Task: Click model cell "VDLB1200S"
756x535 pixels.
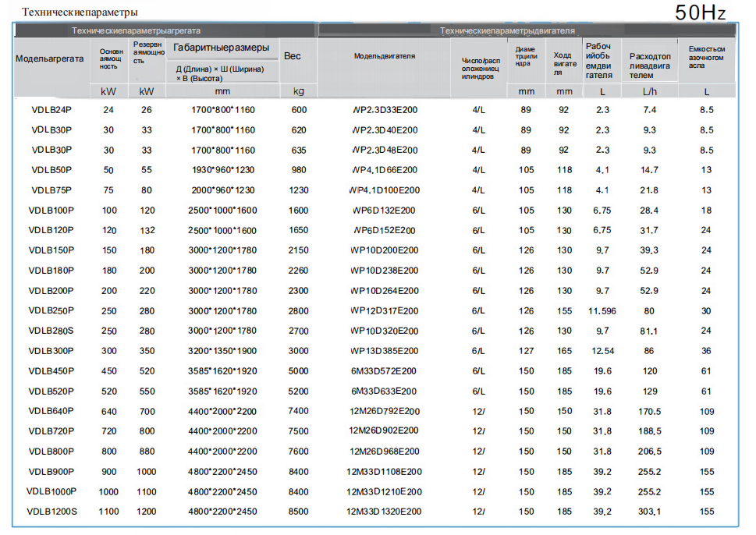Action: [x=51, y=512]
